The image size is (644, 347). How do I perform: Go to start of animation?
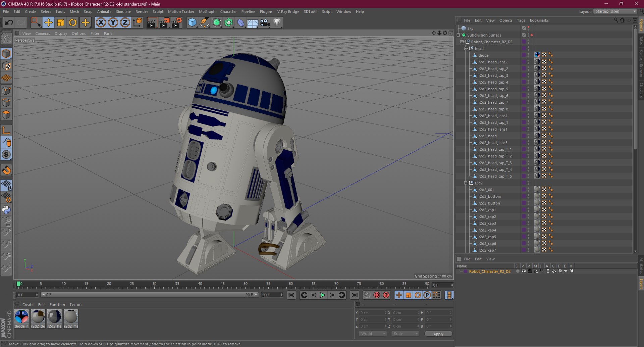291,295
